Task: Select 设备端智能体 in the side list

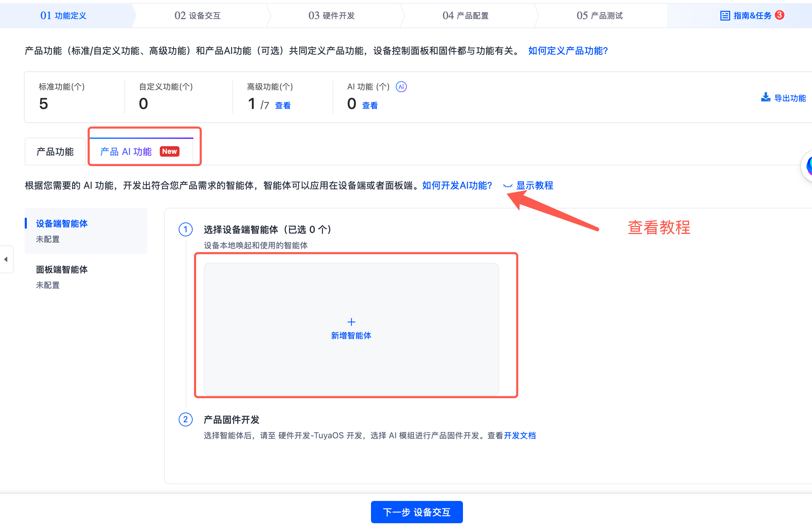Action: tap(86, 231)
